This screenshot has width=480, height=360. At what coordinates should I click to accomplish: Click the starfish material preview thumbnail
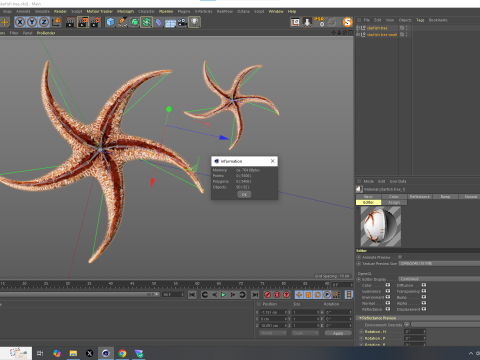click(381, 226)
